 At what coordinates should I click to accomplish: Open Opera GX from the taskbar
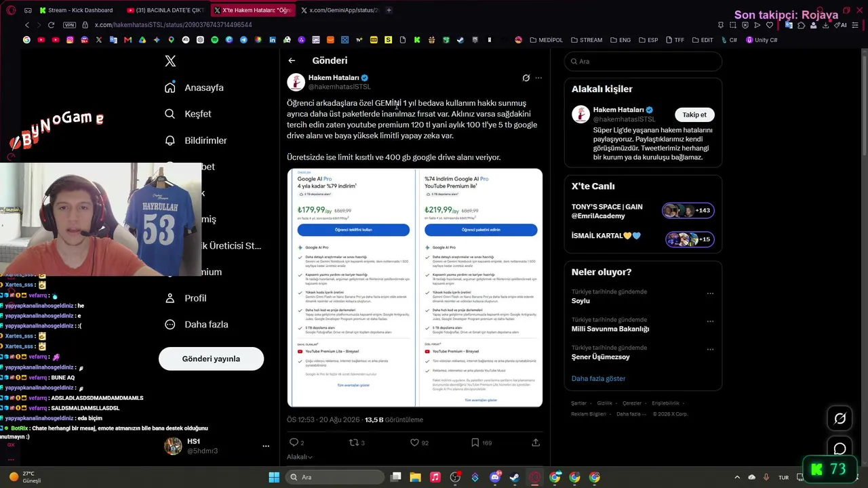click(534, 477)
